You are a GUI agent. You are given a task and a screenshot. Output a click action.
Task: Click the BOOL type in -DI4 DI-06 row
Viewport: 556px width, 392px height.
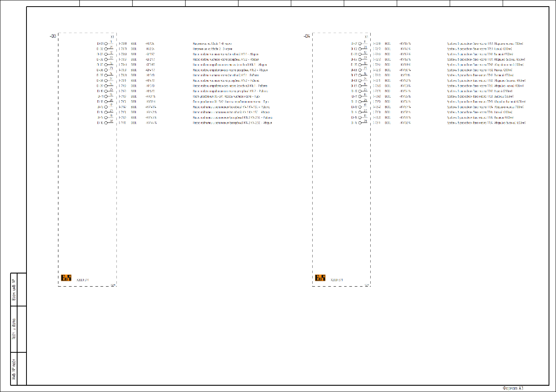(388, 70)
